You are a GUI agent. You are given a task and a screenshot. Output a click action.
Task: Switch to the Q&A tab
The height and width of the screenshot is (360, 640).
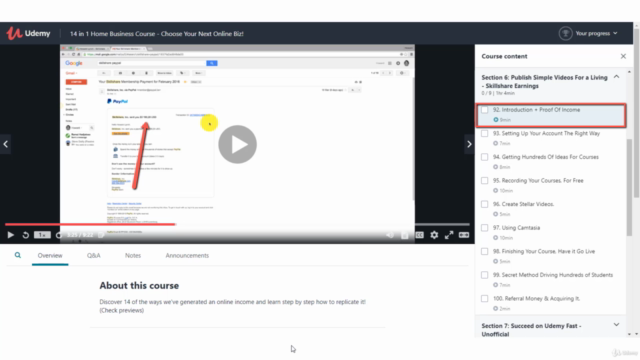click(93, 256)
